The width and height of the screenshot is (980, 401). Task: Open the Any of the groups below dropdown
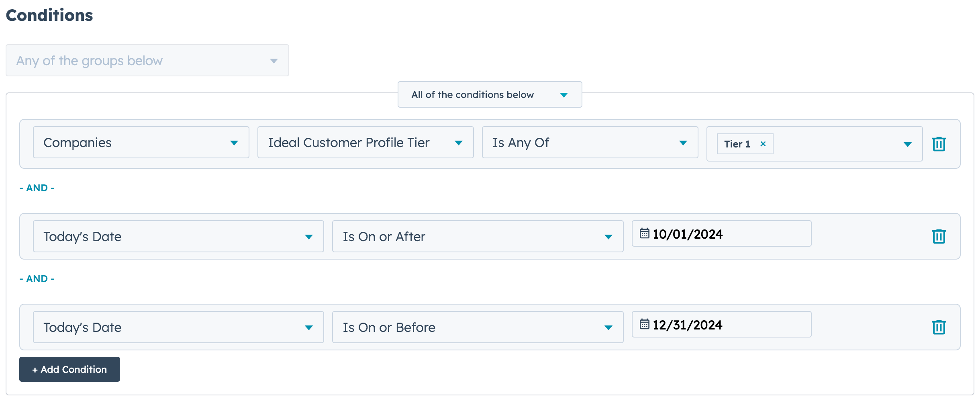pos(147,61)
